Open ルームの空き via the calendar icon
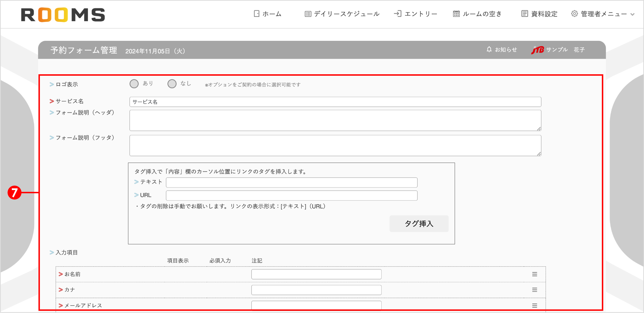The width and height of the screenshot is (644, 313). (x=456, y=14)
